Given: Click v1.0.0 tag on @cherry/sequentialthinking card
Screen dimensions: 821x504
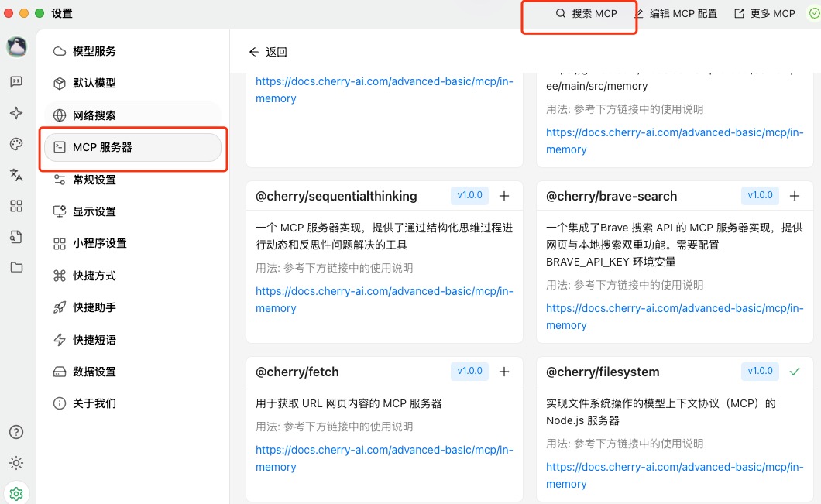Looking at the screenshot, I should coord(469,195).
